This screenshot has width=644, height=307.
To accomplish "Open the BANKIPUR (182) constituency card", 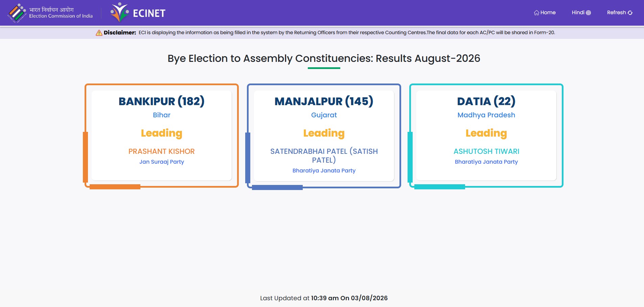I will pyautogui.click(x=162, y=136).
